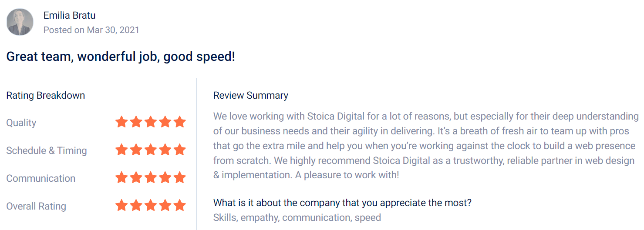
Task: Click Emilia Bratu's profile avatar
Action: coord(20,22)
